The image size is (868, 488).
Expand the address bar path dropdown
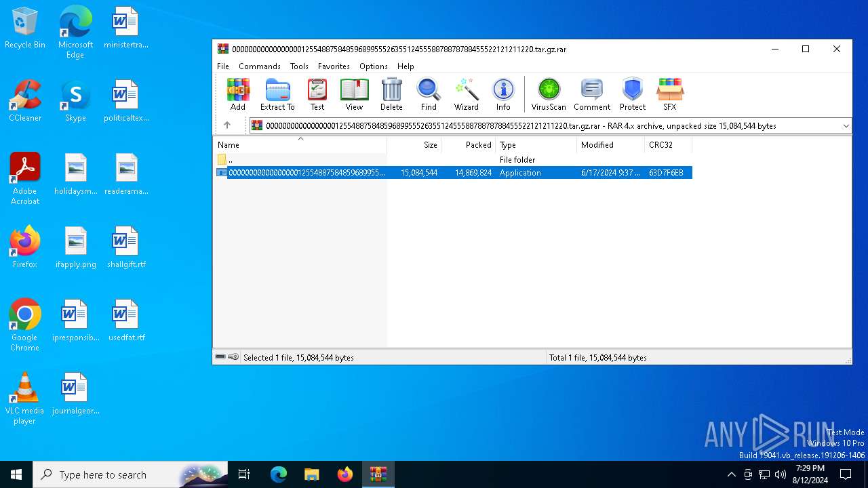pyautogui.click(x=846, y=125)
